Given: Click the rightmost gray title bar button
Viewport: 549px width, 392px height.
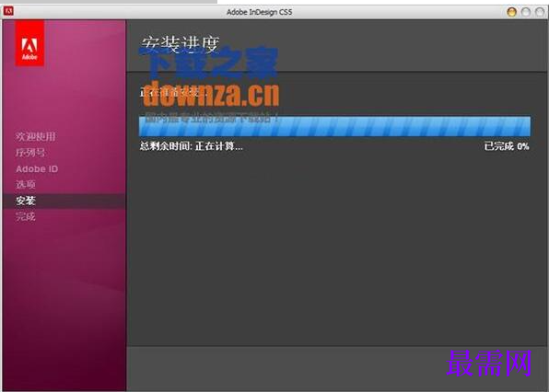Looking at the screenshot, I should click(x=540, y=12).
